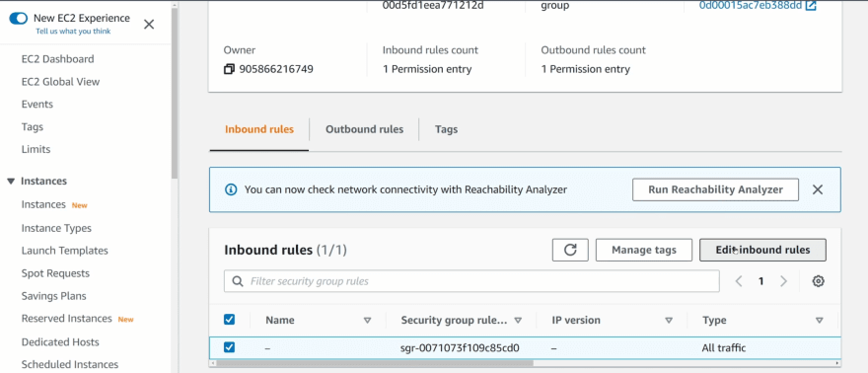Open the Events page
The height and width of the screenshot is (373, 868).
[x=37, y=104]
